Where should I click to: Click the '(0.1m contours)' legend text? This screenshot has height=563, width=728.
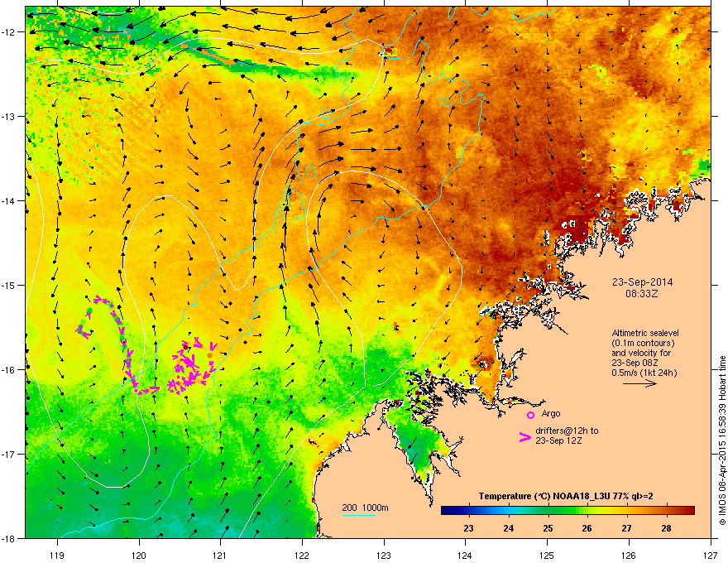point(643,344)
